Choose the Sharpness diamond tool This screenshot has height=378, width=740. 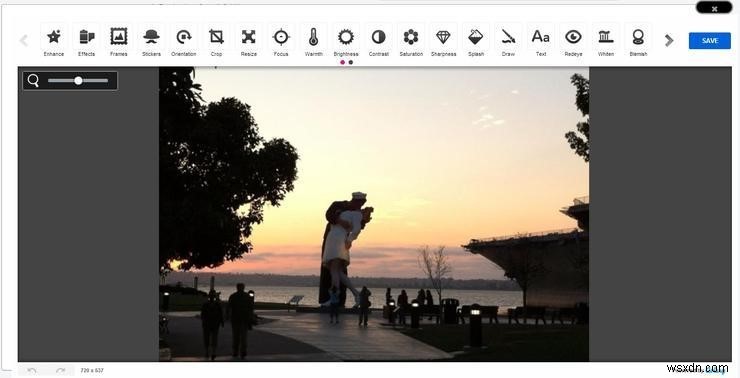click(443, 41)
